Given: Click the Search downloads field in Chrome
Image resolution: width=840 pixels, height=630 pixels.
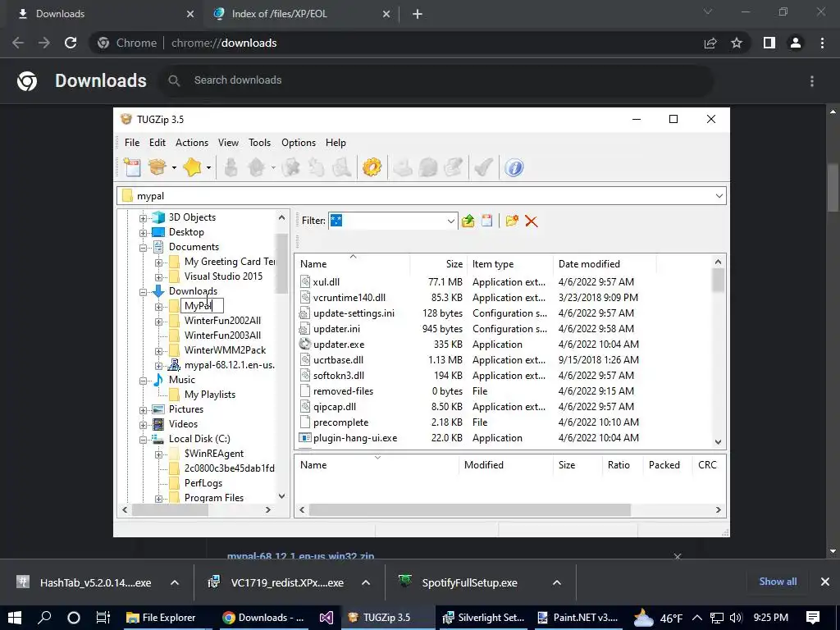Looking at the screenshot, I should (x=436, y=80).
